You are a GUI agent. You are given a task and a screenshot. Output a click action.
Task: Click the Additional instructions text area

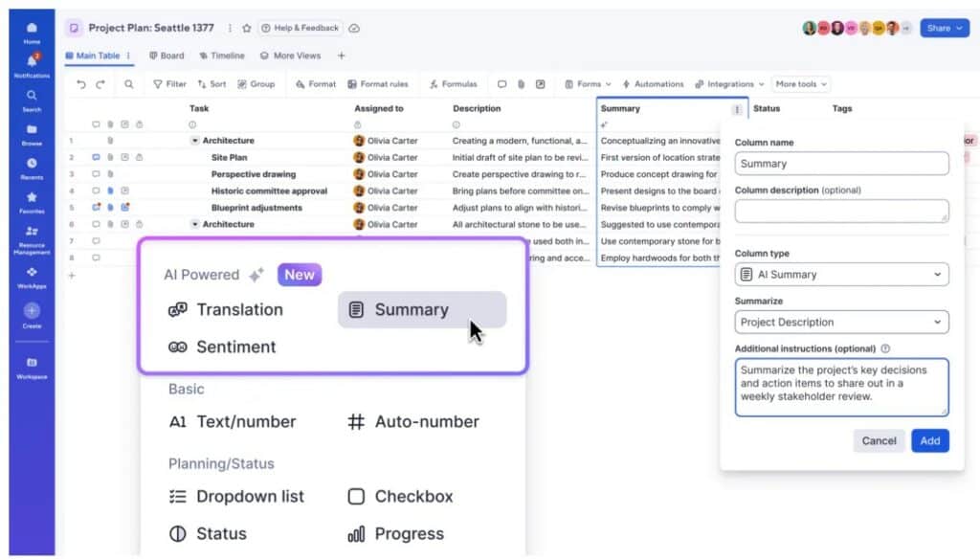click(841, 388)
